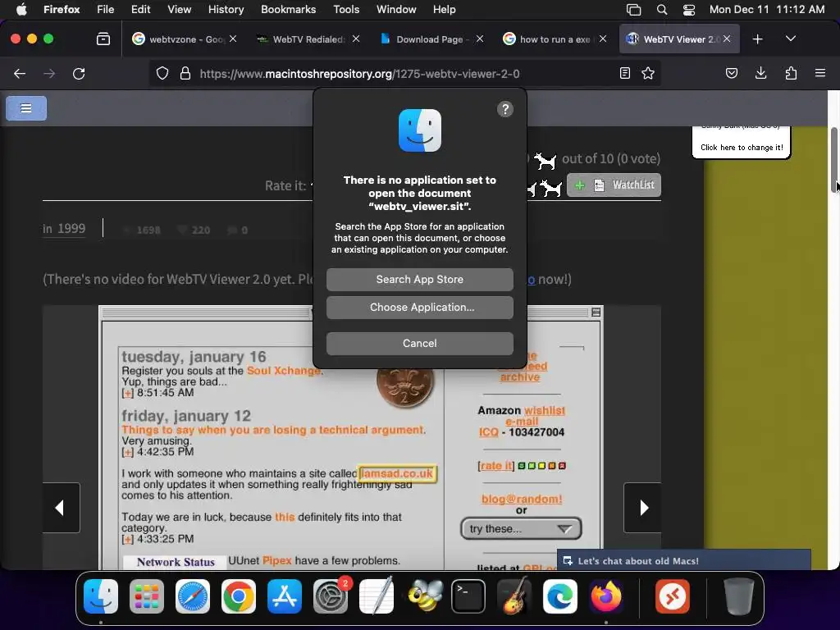
Task: Open Let's chat about old Macs
Action: pos(684,560)
